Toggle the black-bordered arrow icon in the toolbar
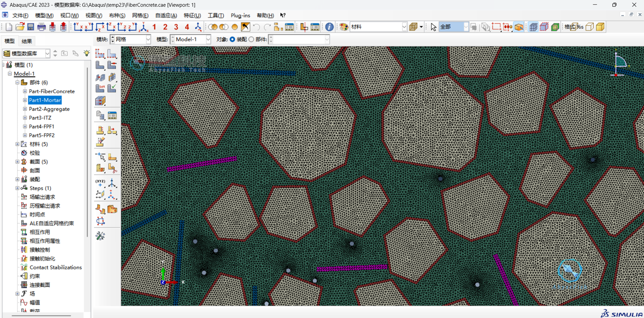Screen dimensions: 644x318 pyautogui.click(x=245, y=27)
